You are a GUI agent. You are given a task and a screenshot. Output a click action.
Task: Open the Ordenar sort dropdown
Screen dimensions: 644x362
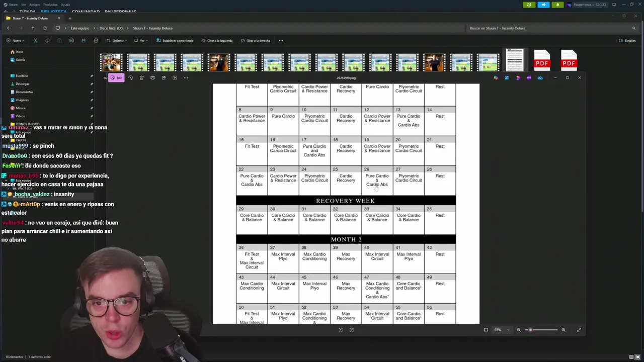[118, 41]
